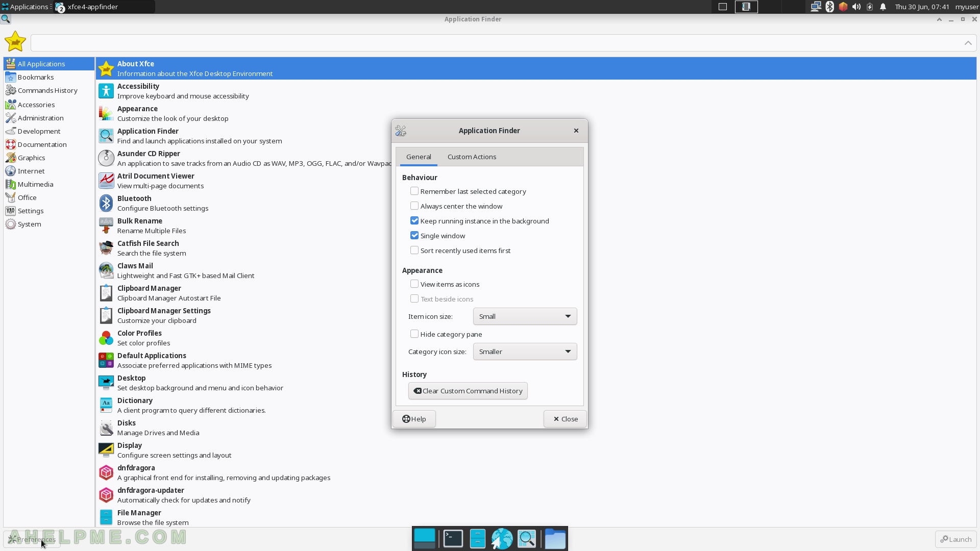Click the Default Applications icon
Viewport: 980px width, 551px height.
[x=106, y=360]
